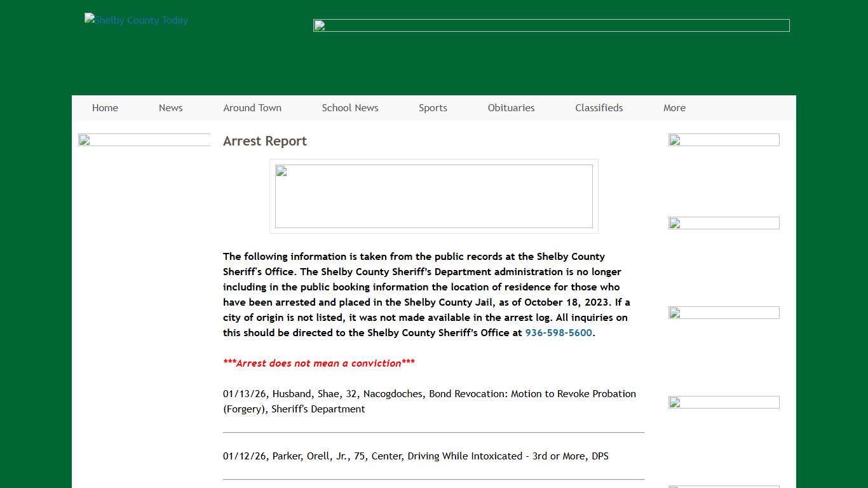Click the first right sidebar ad image
868x488 pixels.
(x=724, y=140)
